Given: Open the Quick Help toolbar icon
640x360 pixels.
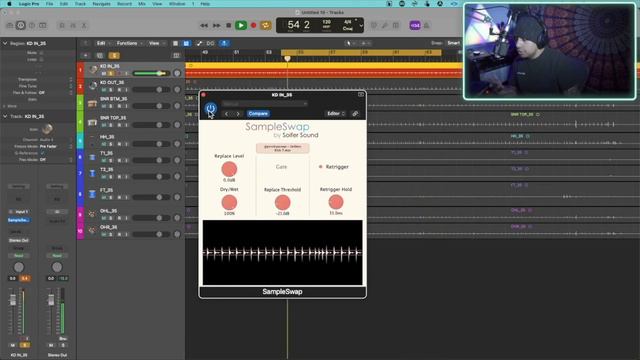Looking at the screenshot, I should [x=32, y=25].
